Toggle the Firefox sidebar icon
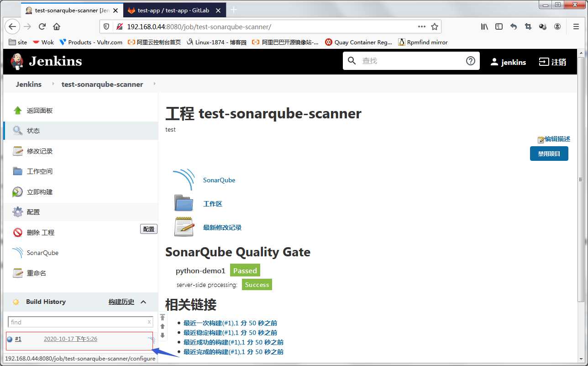 click(x=499, y=27)
